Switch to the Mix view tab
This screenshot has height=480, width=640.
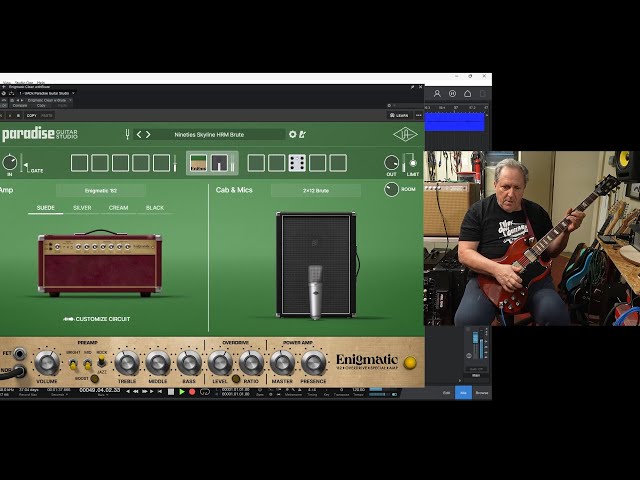463,393
